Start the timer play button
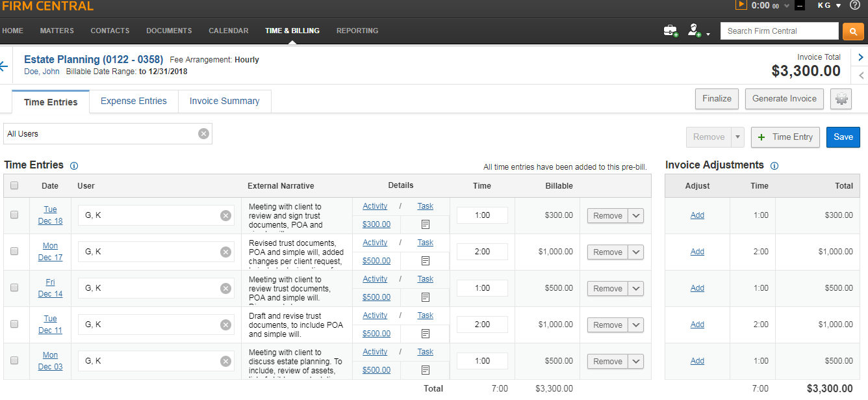Viewport: 868px width, 400px height. pos(741,5)
